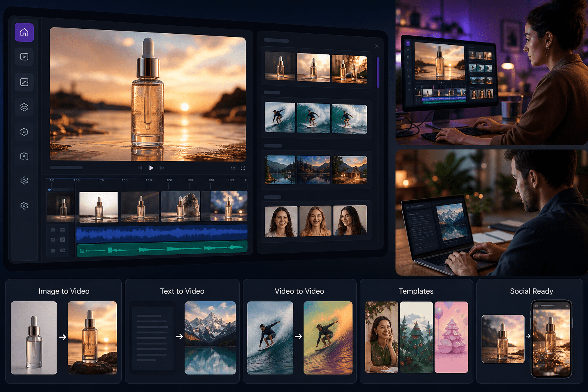
Task: Click the music icon on green track
Action: point(82,251)
